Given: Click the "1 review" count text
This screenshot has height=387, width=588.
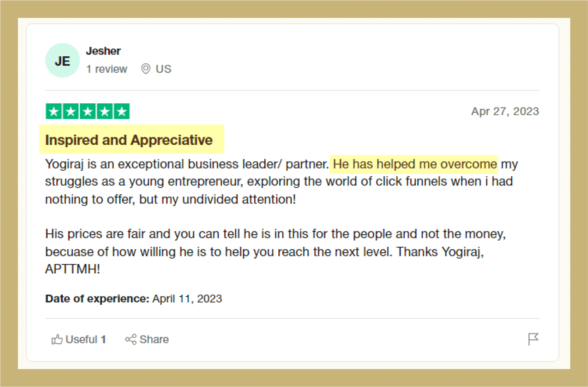Looking at the screenshot, I should (107, 69).
